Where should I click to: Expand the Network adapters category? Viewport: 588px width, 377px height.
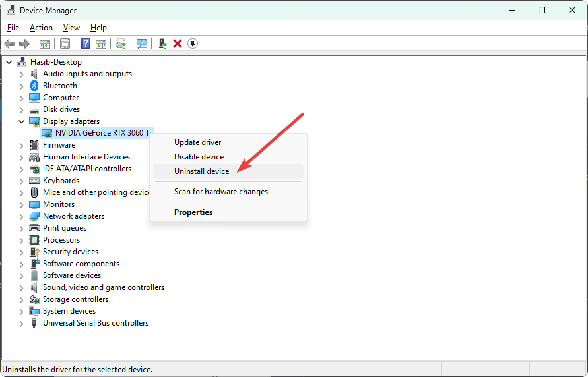pos(21,216)
